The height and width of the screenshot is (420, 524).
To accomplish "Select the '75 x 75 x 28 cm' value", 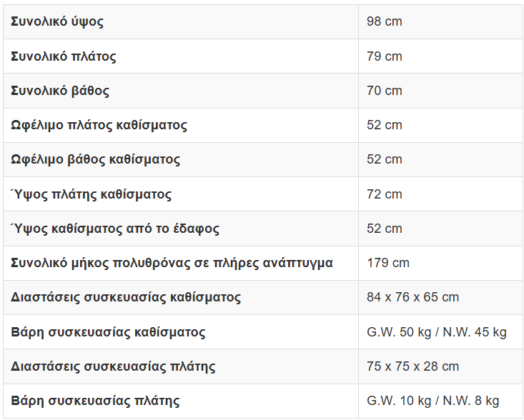I will tap(412, 366).
